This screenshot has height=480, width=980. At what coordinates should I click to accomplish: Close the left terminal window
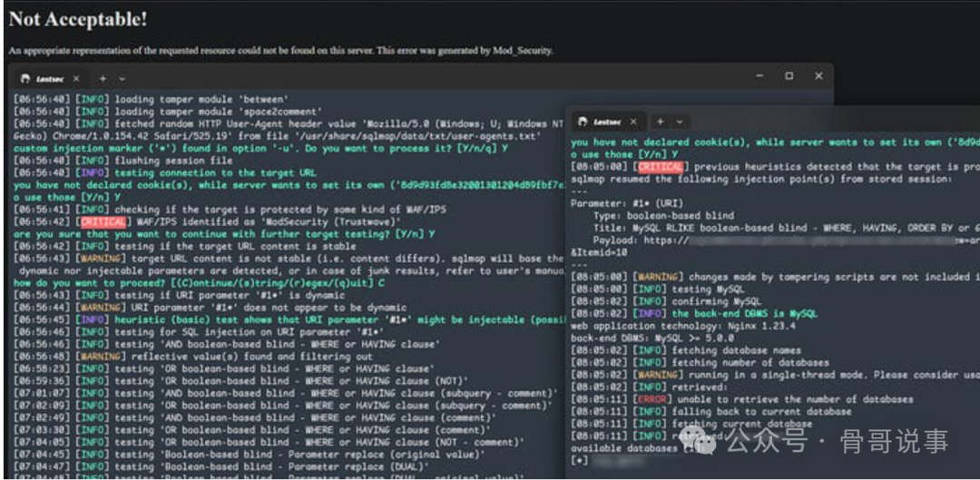click(818, 76)
